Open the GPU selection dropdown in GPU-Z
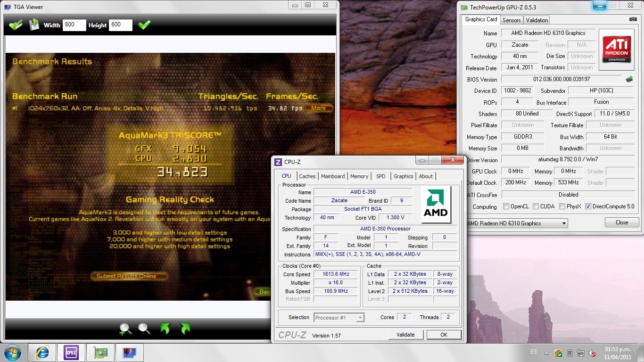 tap(516, 223)
